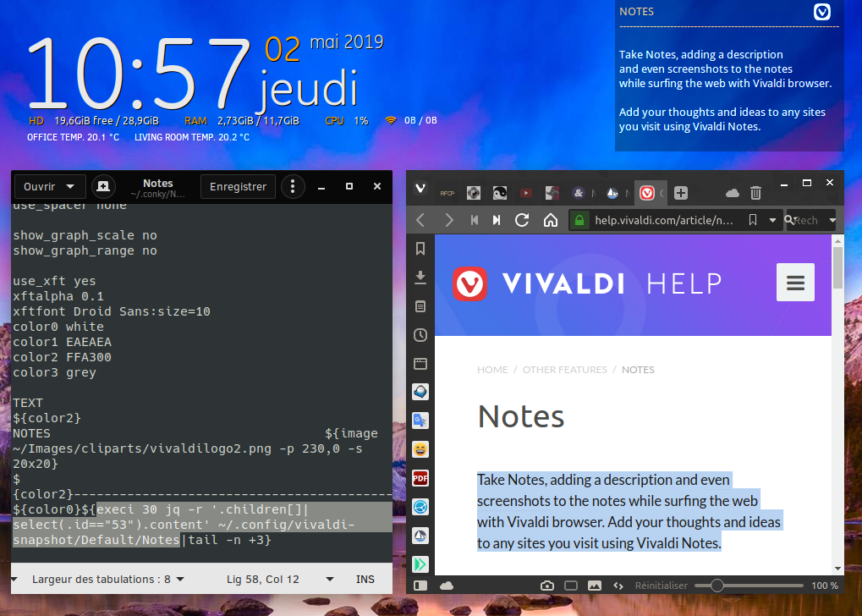Click the page zoom slider handle

717,586
